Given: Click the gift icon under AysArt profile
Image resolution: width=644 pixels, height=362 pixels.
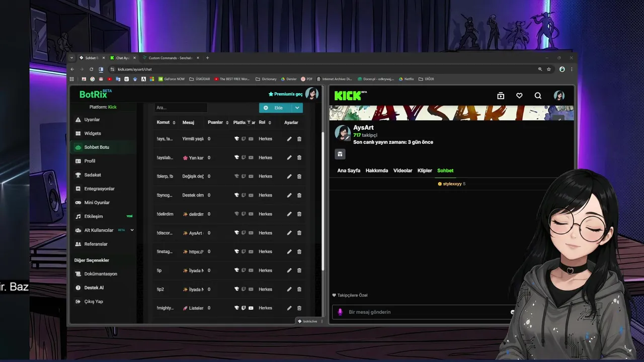Looking at the screenshot, I should pos(340,154).
